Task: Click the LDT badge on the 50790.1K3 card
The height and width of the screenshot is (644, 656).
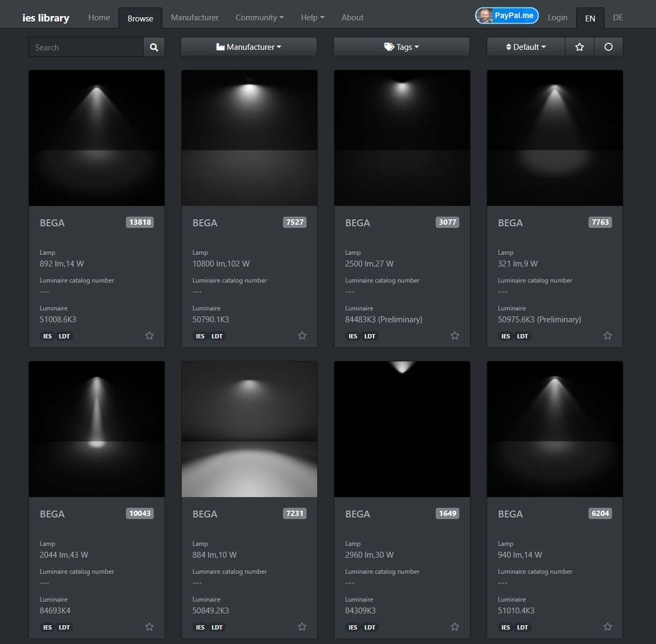Action: click(x=217, y=336)
